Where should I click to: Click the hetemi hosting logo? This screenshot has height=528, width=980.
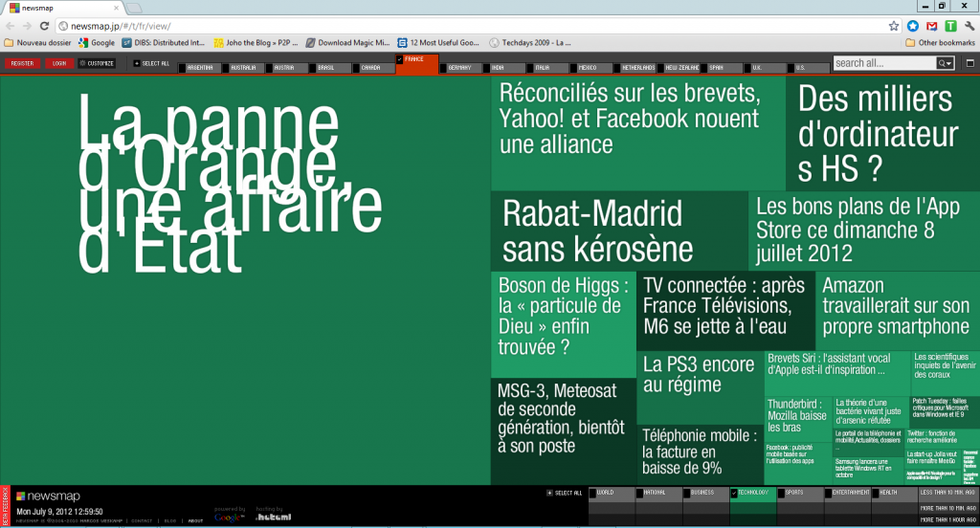(x=273, y=517)
